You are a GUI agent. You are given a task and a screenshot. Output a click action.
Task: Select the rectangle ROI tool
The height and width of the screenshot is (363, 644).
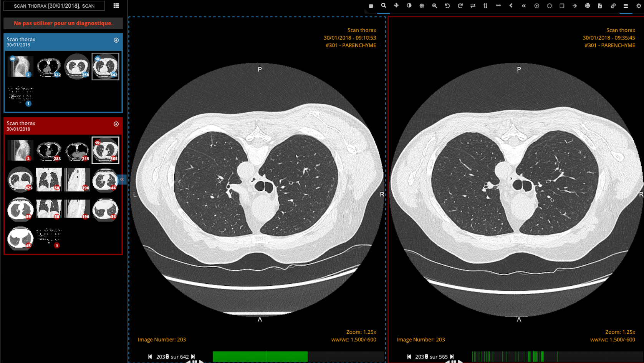point(562,6)
